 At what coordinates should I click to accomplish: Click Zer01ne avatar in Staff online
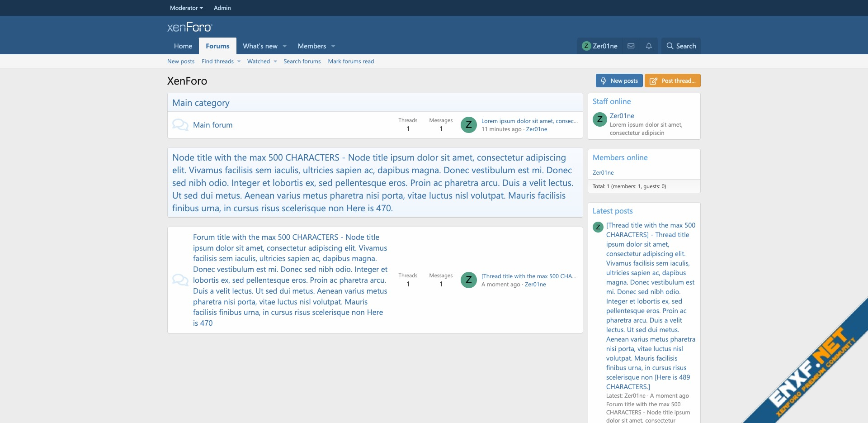point(600,119)
